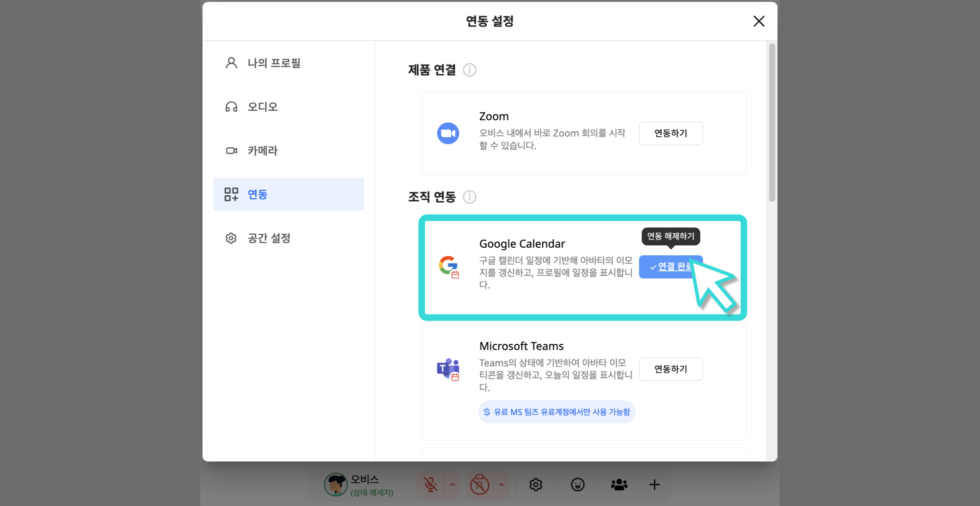Click the integration grid-plus icon
Screen dimensions: 980x506
pos(231,194)
